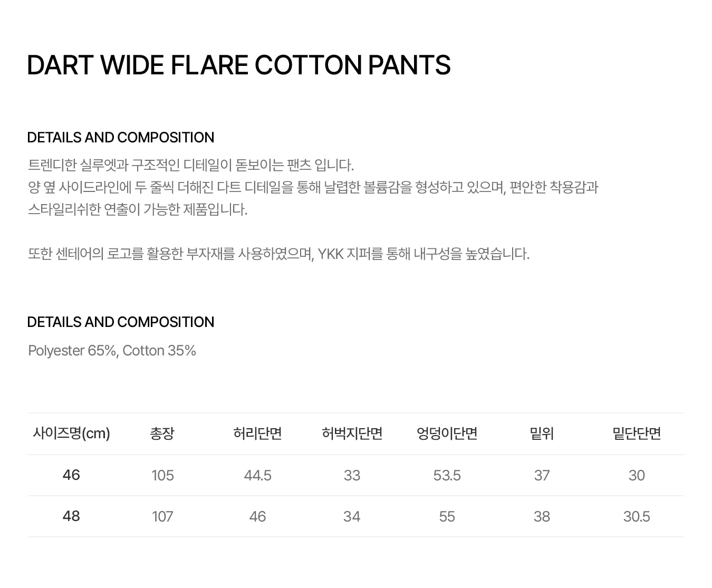The height and width of the screenshot is (588, 712).
Task: Click the 밑위 column header
Action: (x=542, y=433)
